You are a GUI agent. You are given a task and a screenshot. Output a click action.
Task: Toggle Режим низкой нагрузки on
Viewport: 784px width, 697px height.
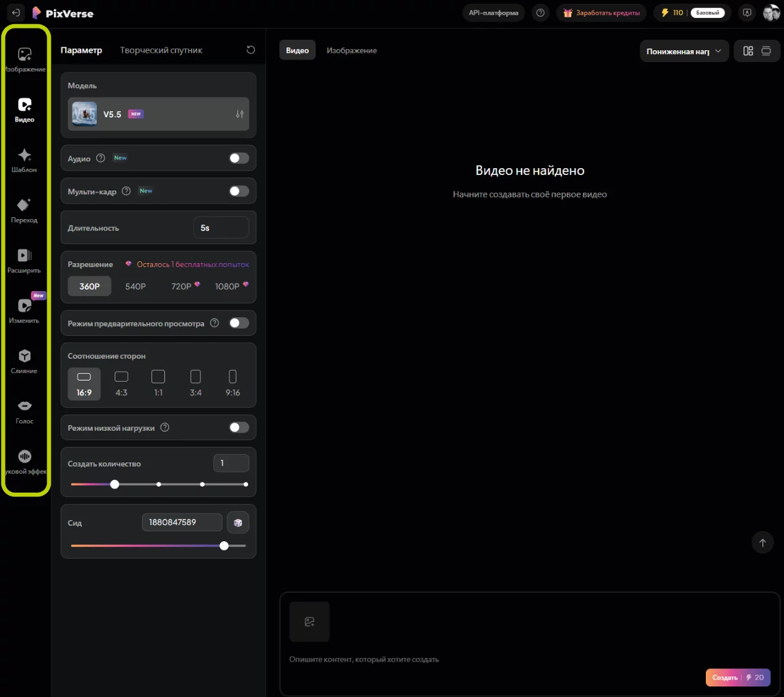point(238,428)
